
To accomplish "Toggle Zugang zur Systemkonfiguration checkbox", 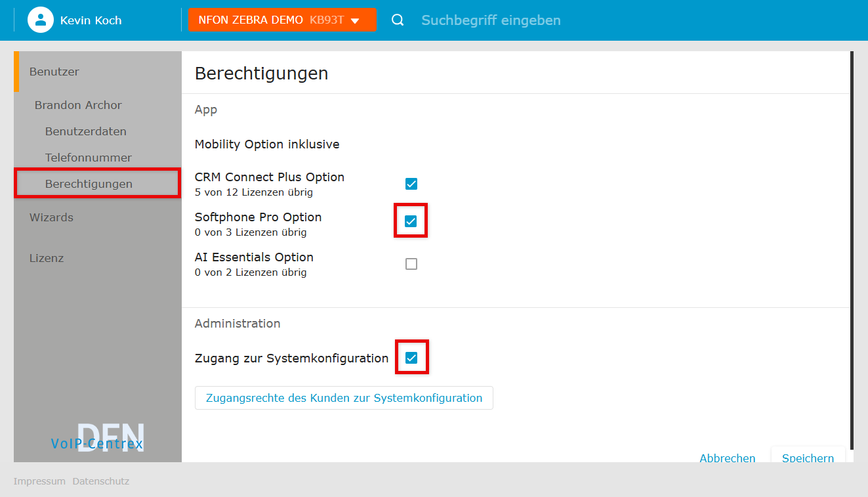I will click(411, 358).
